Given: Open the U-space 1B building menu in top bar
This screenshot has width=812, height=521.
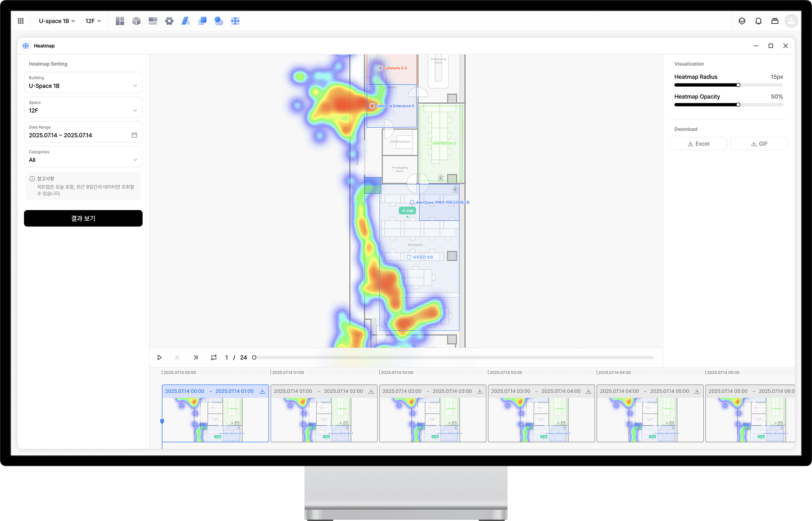Looking at the screenshot, I should [x=57, y=21].
